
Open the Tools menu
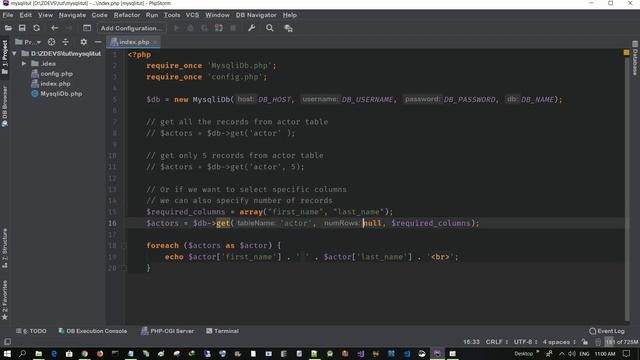172,15
